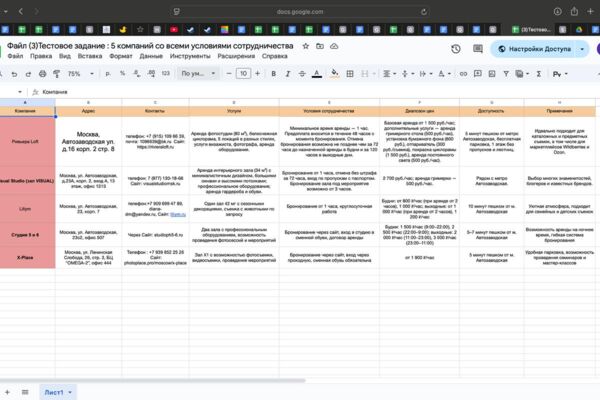Image resolution: width=600 pixels, height=400 pixels.
Task: Show the all sheets list
Action: (x=25, y=392)
